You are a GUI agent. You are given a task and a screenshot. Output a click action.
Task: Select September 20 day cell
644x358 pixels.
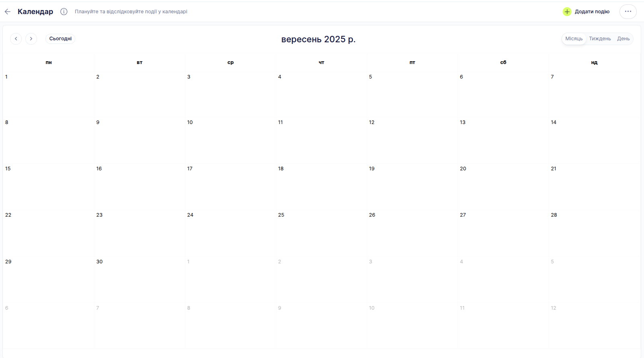503,187
